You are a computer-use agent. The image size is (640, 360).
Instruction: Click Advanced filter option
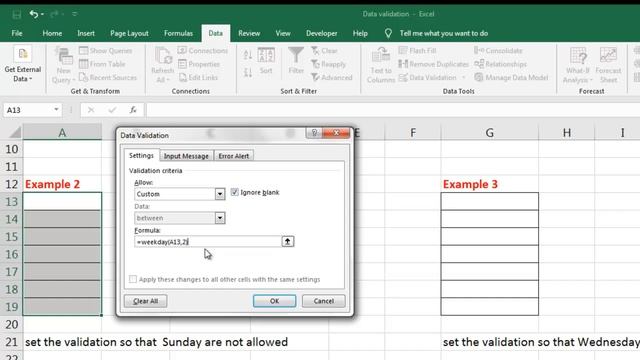[x=331, y=78]
